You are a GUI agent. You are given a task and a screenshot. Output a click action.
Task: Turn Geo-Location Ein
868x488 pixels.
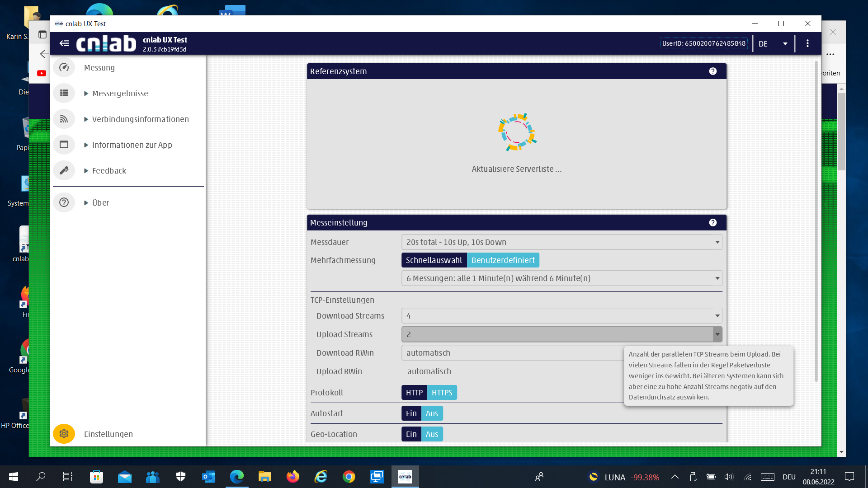click(x=411, y=434)
